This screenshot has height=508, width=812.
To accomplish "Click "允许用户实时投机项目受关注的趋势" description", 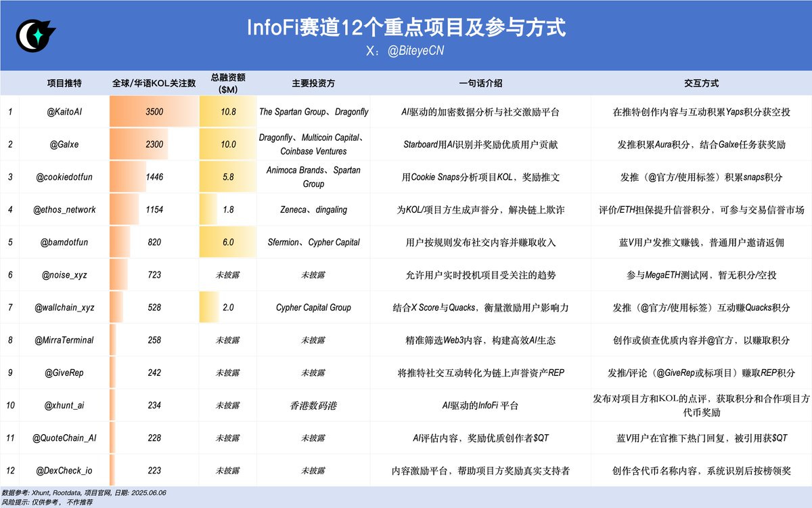I will click(x=480, y=274).
